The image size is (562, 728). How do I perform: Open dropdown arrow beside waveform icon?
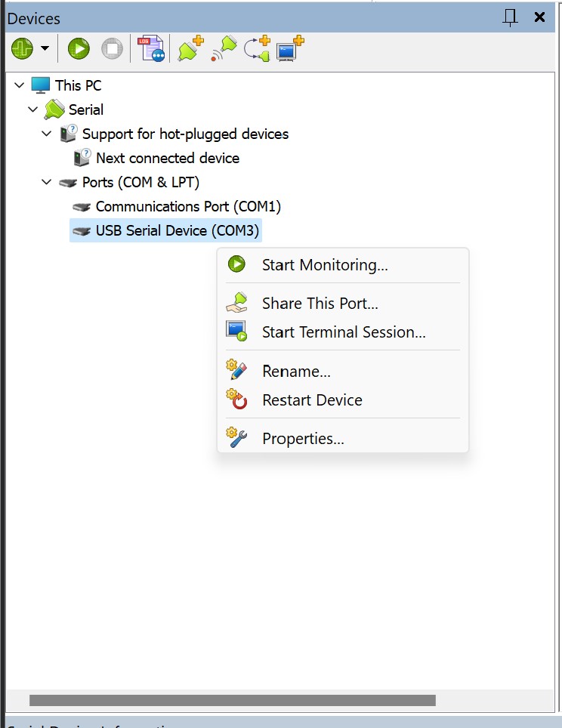tap(45, 50)
